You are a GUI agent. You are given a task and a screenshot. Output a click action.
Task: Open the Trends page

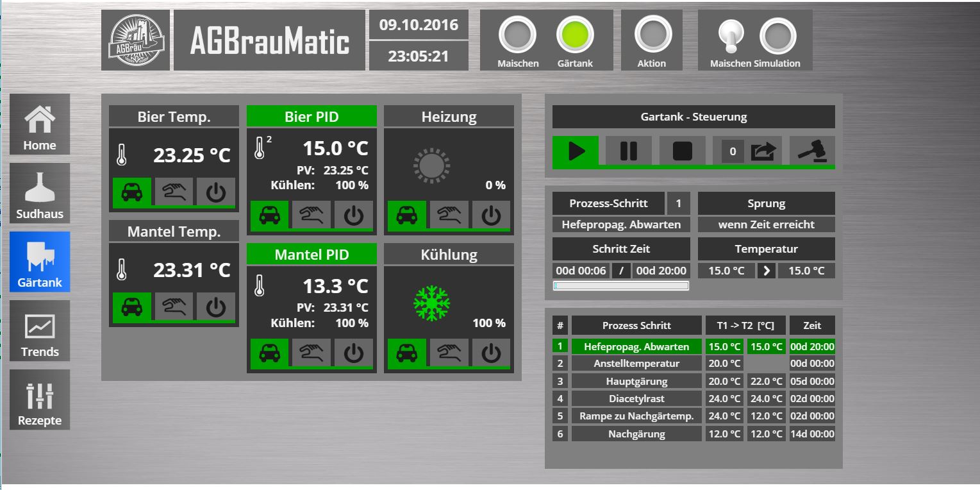tap(40, 331)
